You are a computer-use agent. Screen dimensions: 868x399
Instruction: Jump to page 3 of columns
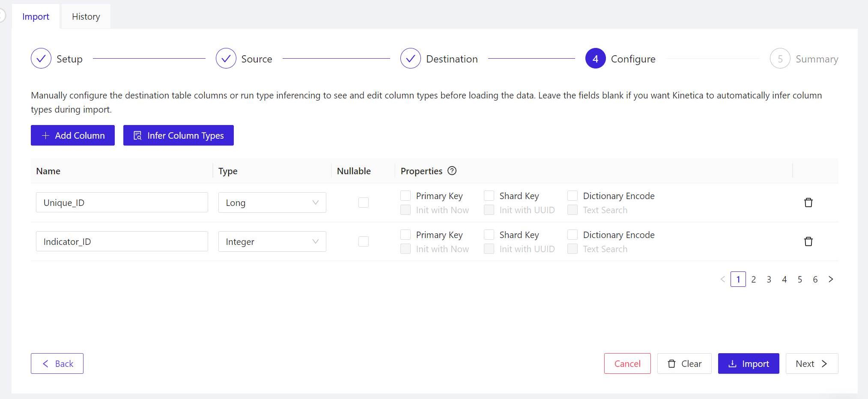(769, 279)
